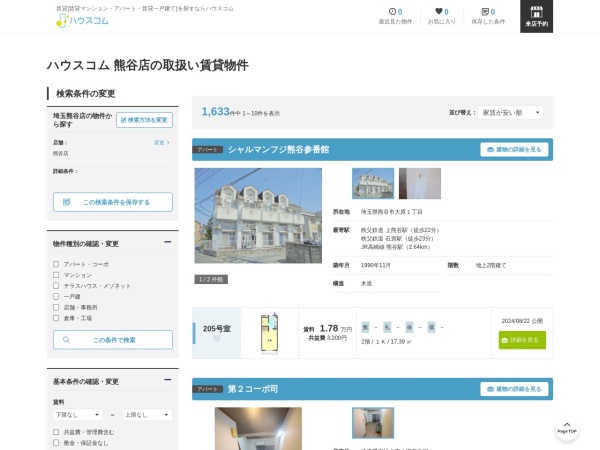
Task: Open the ハウスコム logo homepage
Action: [x=83, y=20]
